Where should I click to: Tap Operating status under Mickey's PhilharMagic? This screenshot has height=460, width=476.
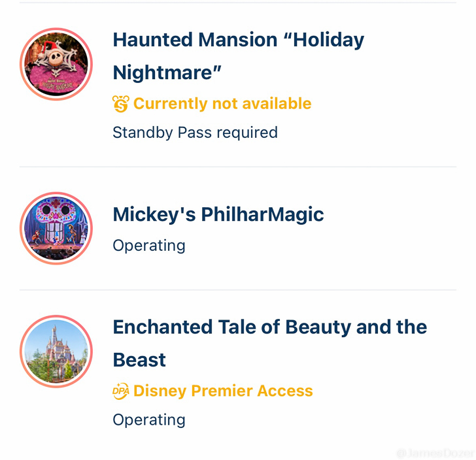tap(149, 246)
